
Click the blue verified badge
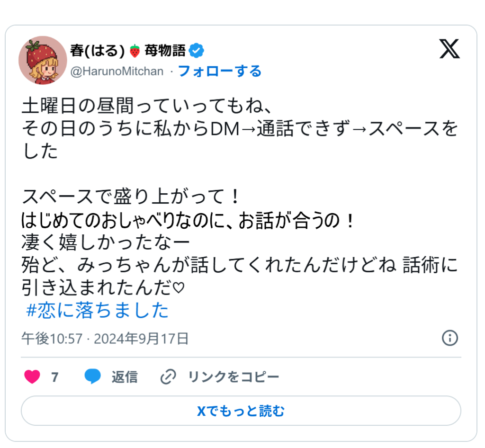tap(197, 50)
